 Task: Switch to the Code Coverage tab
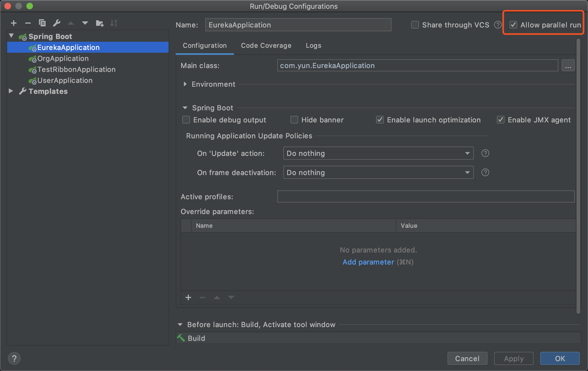[x=266, y=46]
